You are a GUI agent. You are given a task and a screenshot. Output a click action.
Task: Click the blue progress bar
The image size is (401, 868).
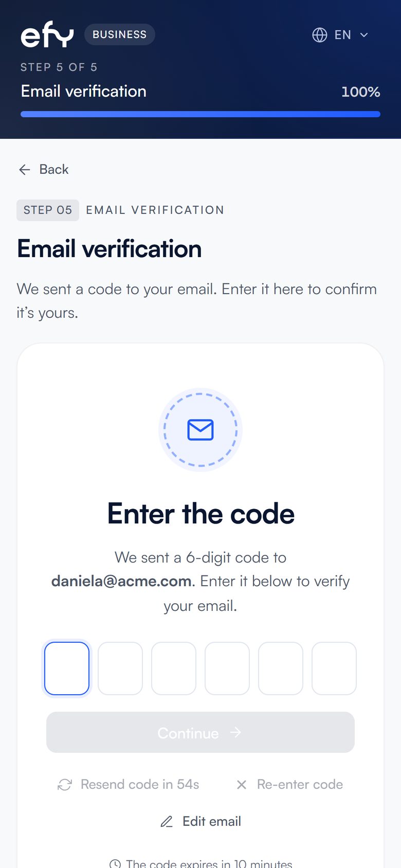200,114
